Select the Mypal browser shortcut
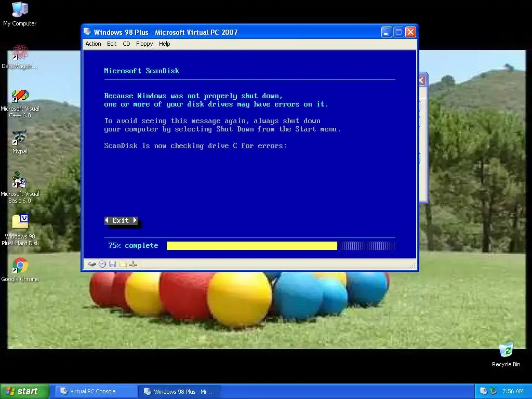This screenshot has height=399, width=532. click(20, 142)
